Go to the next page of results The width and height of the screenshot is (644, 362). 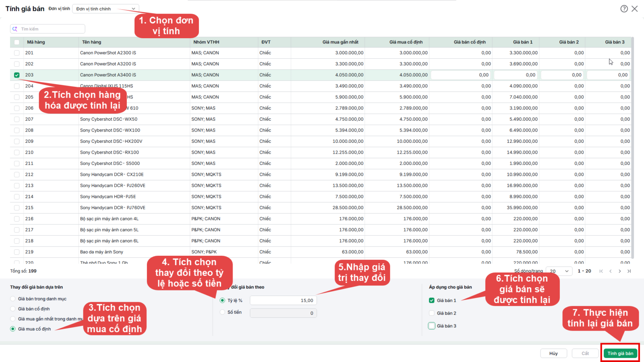point(620,271)
